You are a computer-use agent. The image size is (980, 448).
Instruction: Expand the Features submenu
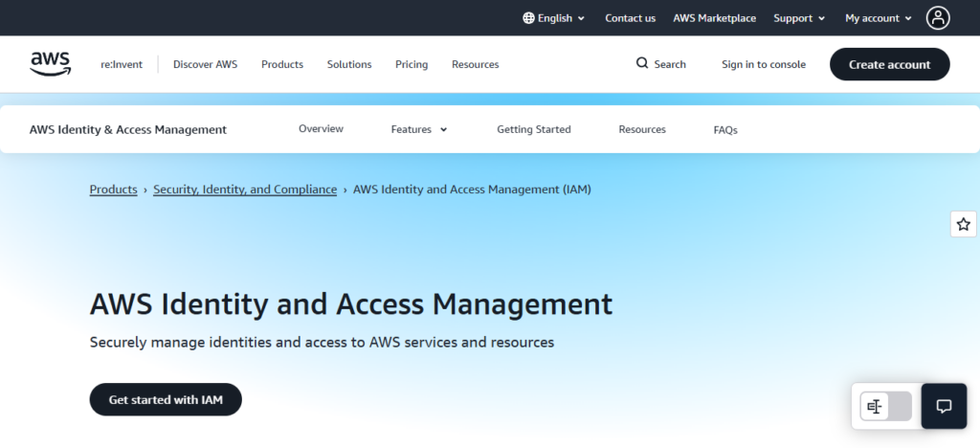coord(419,129)
